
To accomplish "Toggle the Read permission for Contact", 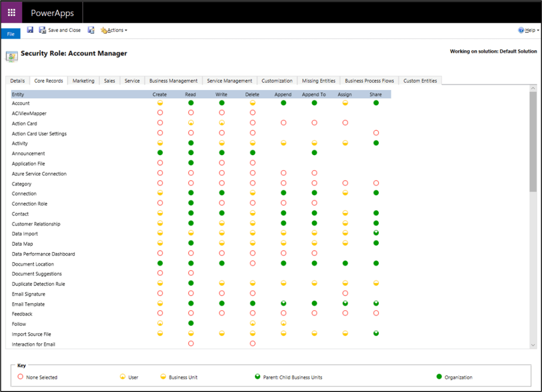I will click(x=190, y=213).
